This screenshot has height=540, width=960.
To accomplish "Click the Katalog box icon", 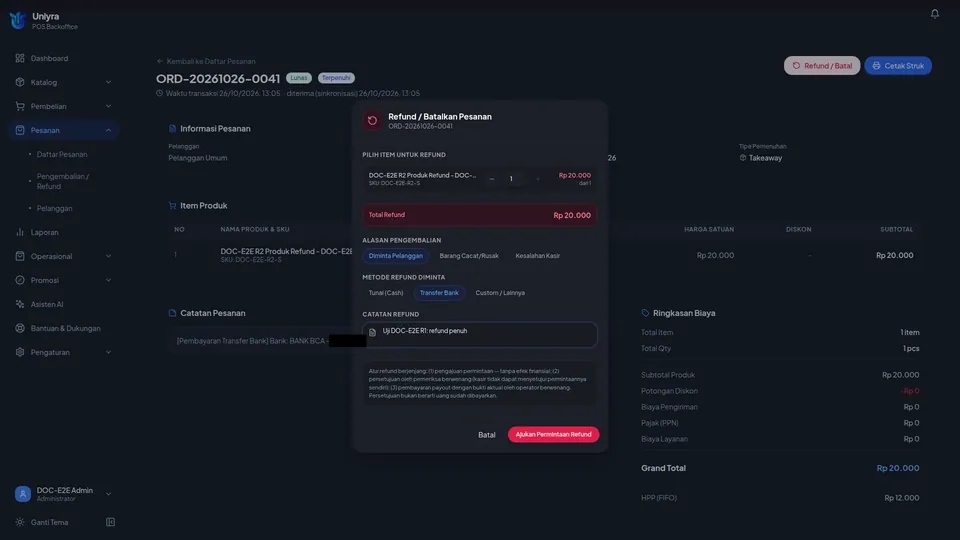I will click(x=20, y=82).
